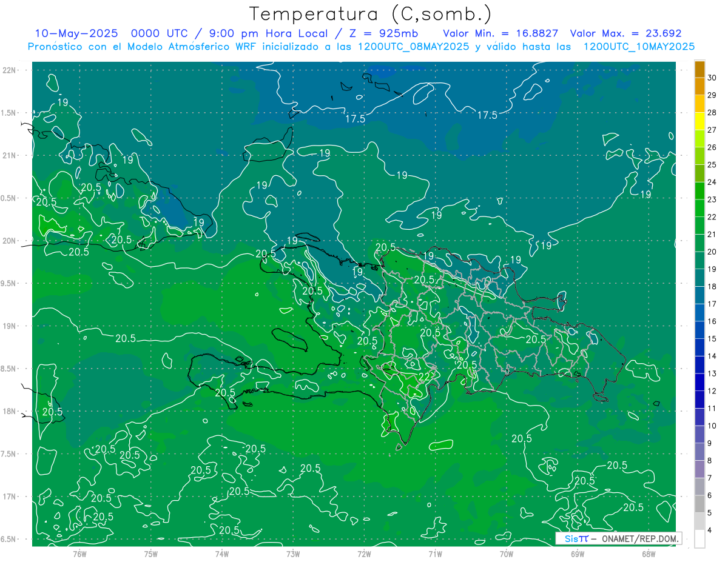Click the title "Temperatura (C,somb.)"
This screenshot has height=562, width=728.
(x=371, y=14)
